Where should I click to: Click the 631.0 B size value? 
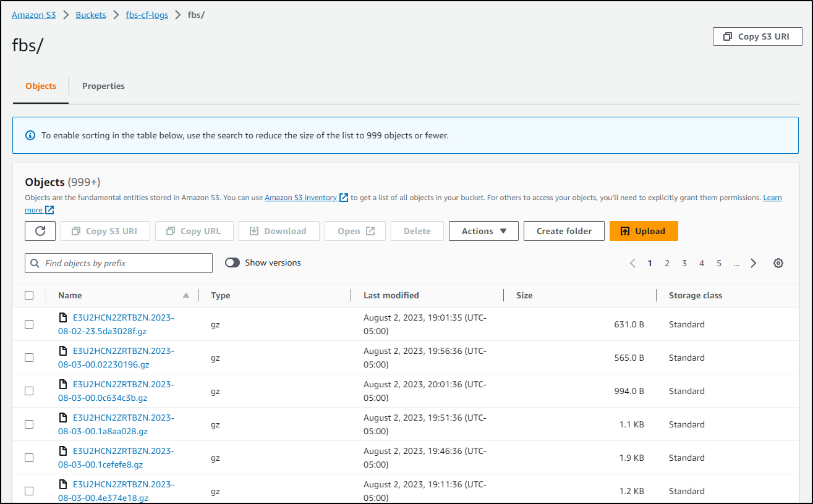pos(629,324)
